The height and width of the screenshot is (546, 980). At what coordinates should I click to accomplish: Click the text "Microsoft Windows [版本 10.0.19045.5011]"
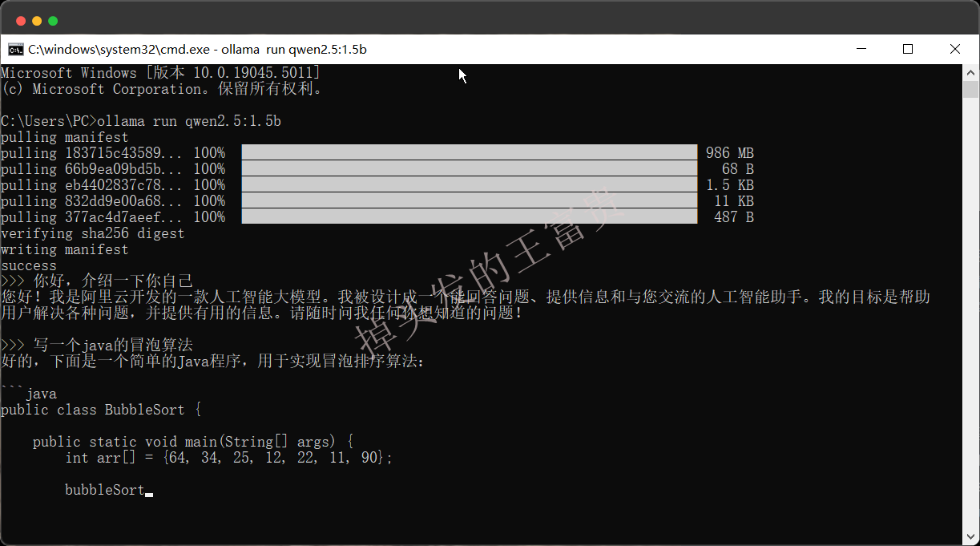[161, 73]
